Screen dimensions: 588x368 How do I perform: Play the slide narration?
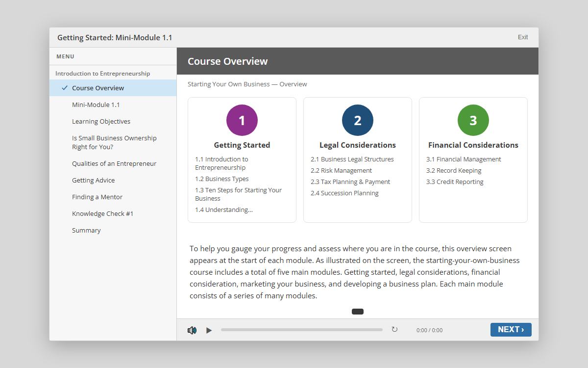[209, 330]
